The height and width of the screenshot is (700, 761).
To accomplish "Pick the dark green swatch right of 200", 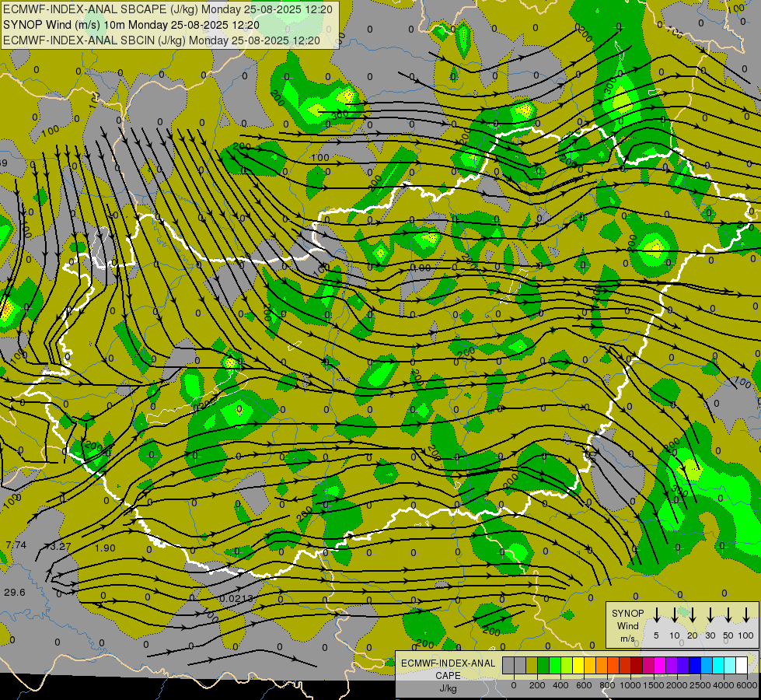I will [x=543, y=665].
